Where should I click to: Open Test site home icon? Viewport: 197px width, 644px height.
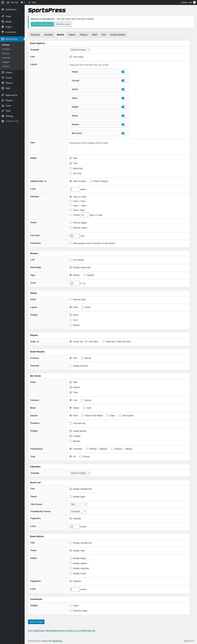[8, 2]
